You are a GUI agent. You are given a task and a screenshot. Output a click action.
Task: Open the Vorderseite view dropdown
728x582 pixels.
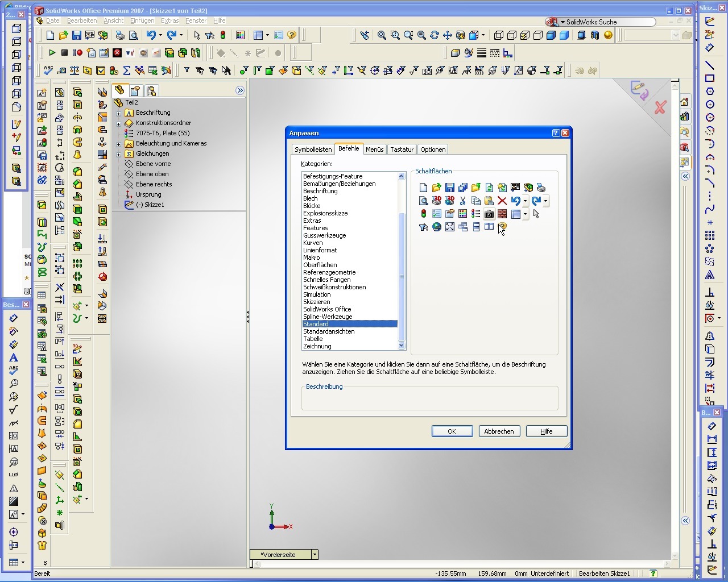(315, 555)
